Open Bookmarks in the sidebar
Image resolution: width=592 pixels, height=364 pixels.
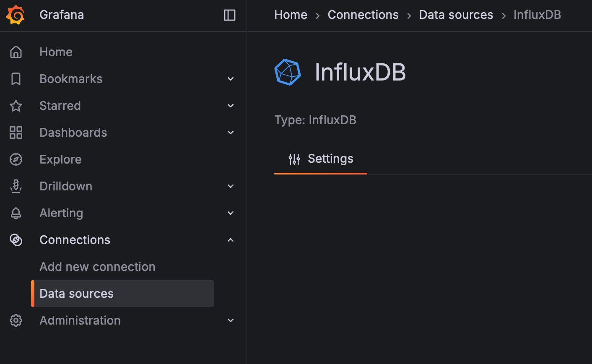[x=71, y=79]
